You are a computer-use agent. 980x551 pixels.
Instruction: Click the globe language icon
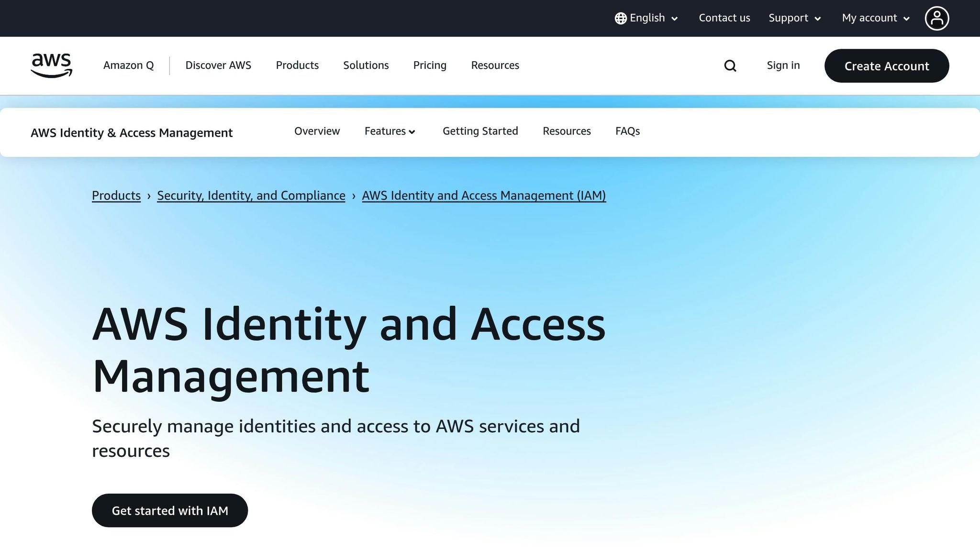[621, 18]
